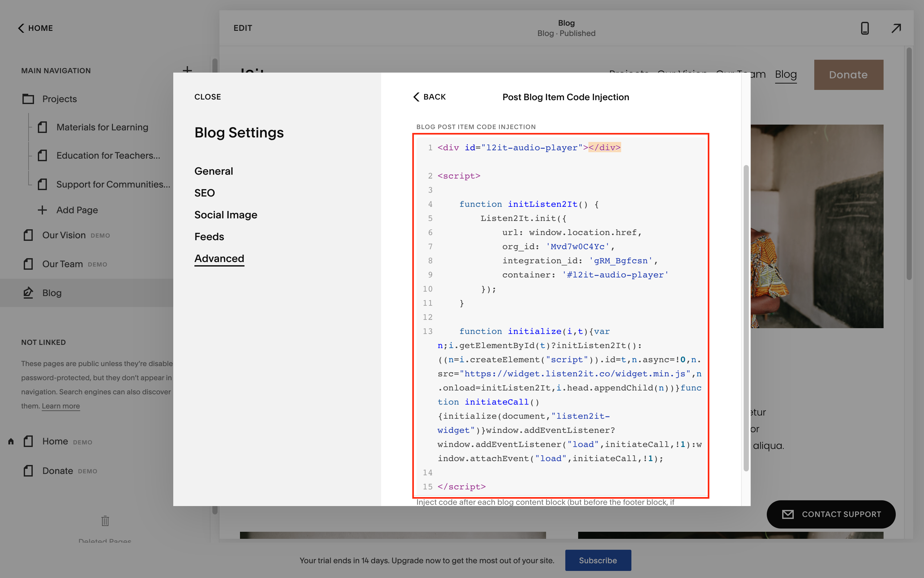This screenshot has height=578, width=924.
Task: Click the CONTACT SUPPORT button
Action: click(x=831, y=514)
